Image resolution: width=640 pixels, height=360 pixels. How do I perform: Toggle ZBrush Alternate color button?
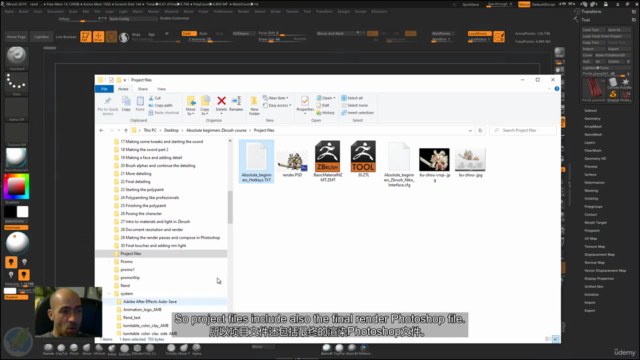pos(16,227)
